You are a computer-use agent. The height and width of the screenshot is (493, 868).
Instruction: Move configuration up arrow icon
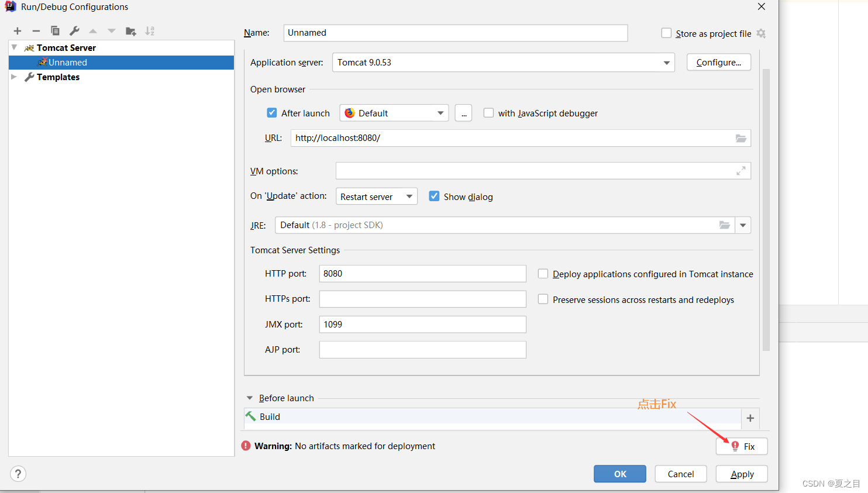pyautogui.click(x=93, y=31)
